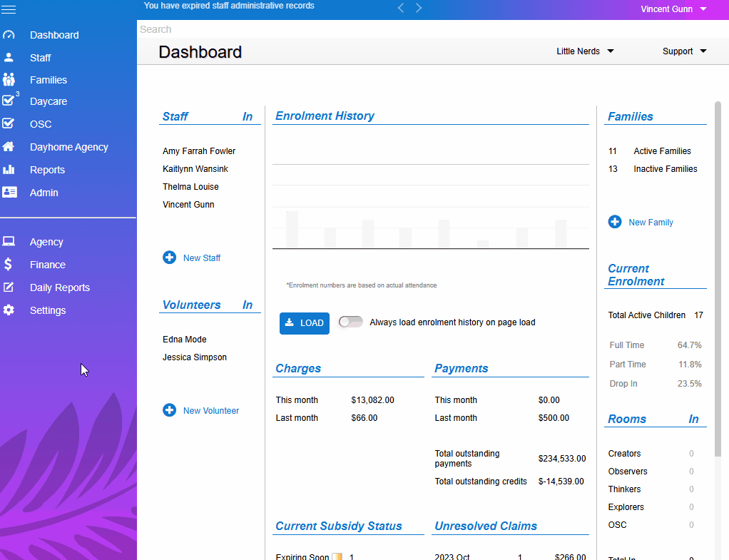
Task: Click the OSC checkmark icon
Action: [9, 123]
